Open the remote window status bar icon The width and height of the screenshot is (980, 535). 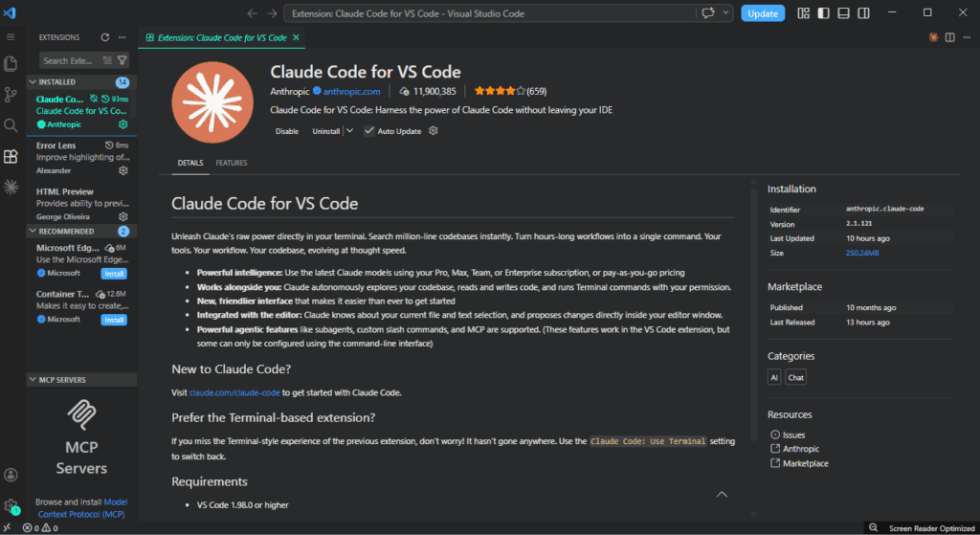7,528
